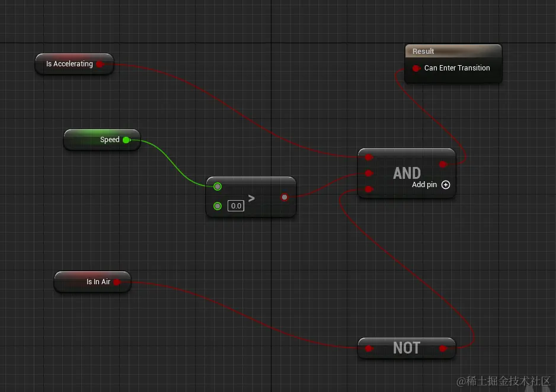556x392 pixels.
Task: Click the Speed node green output pin
Action: coord(126,140)
